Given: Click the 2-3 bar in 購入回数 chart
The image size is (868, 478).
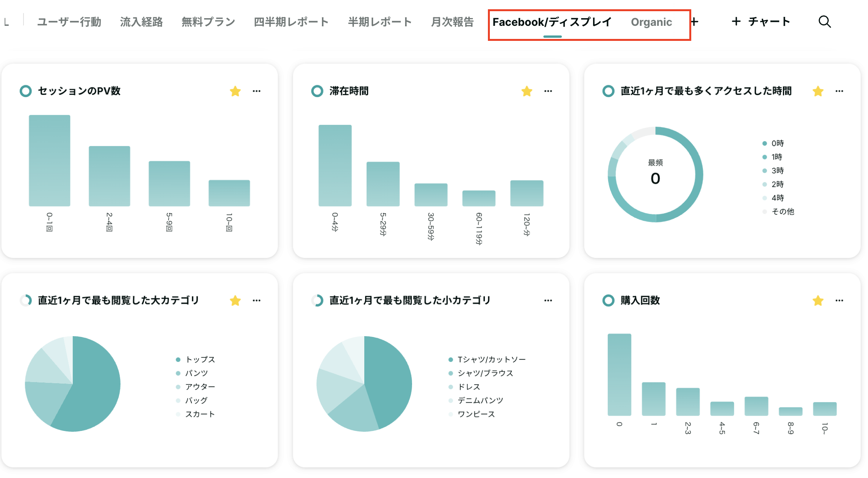Looking at the screenshot, I should [x=688, y=402].
